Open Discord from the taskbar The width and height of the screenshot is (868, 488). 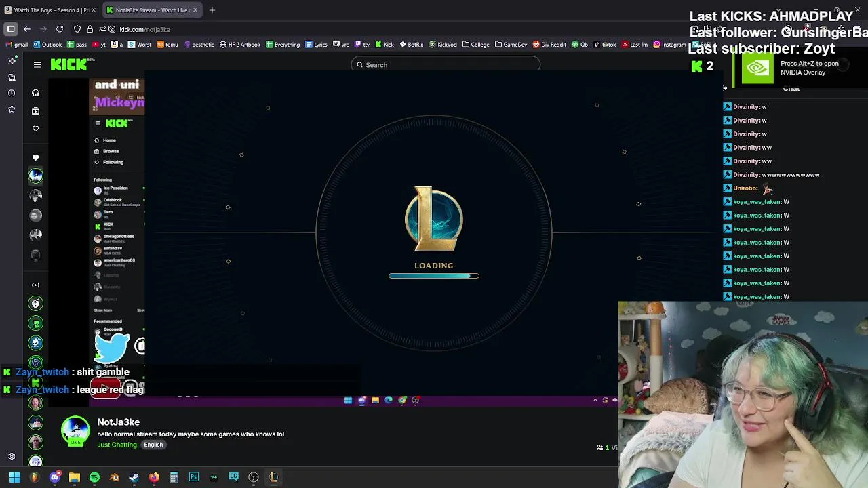(55, 477)
